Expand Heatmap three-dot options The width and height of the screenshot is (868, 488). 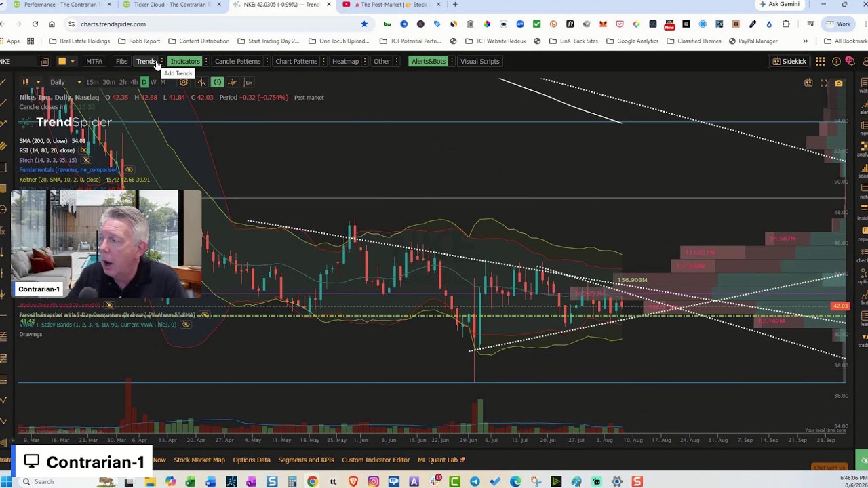tap(365, 61)
